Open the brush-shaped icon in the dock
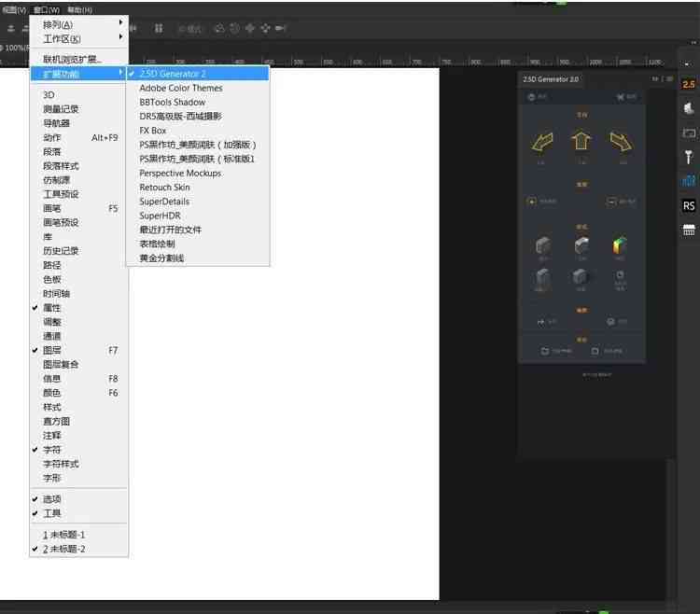The height and width of the screenshot is (614, 700). (689, 157)
